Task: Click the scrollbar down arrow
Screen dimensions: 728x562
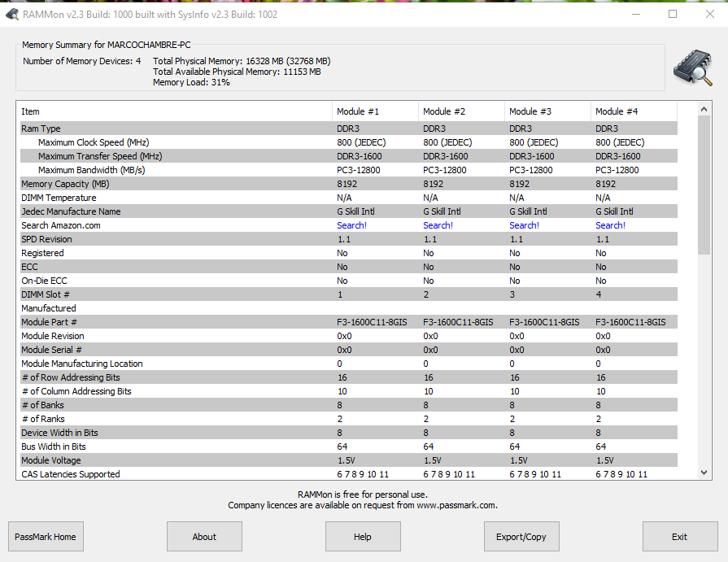Action: (x=704, y=473)
